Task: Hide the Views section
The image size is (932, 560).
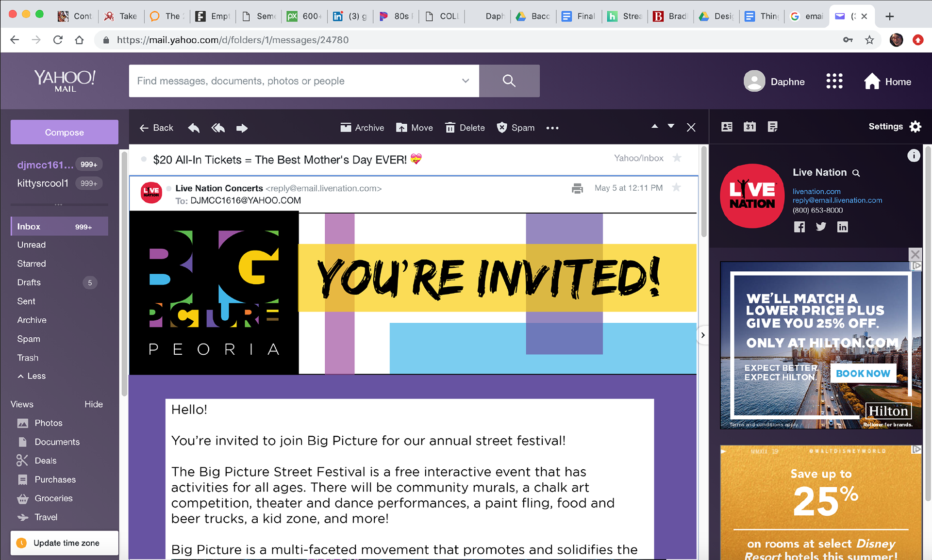Action: pos(94,404)
